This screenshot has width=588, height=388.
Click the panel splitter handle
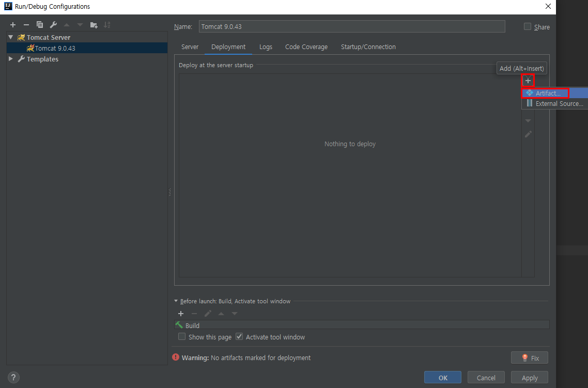click(170, 192)
